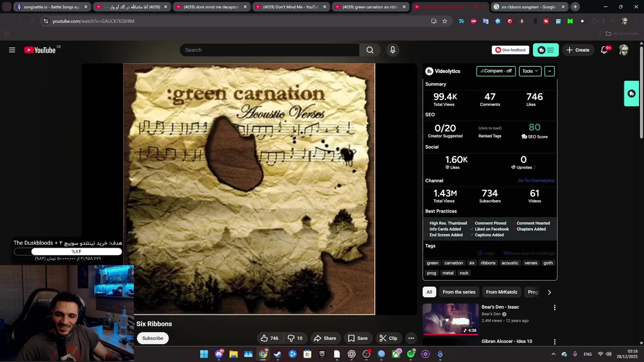Click the Give feedback button
This screenshot has width=644, height=362.
point(510,50)
